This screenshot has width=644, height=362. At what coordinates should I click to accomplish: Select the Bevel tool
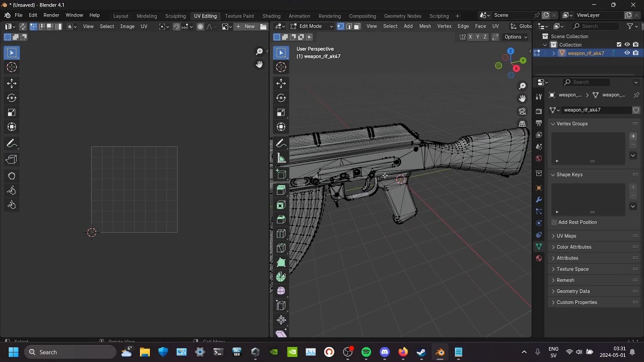point(281,219)
